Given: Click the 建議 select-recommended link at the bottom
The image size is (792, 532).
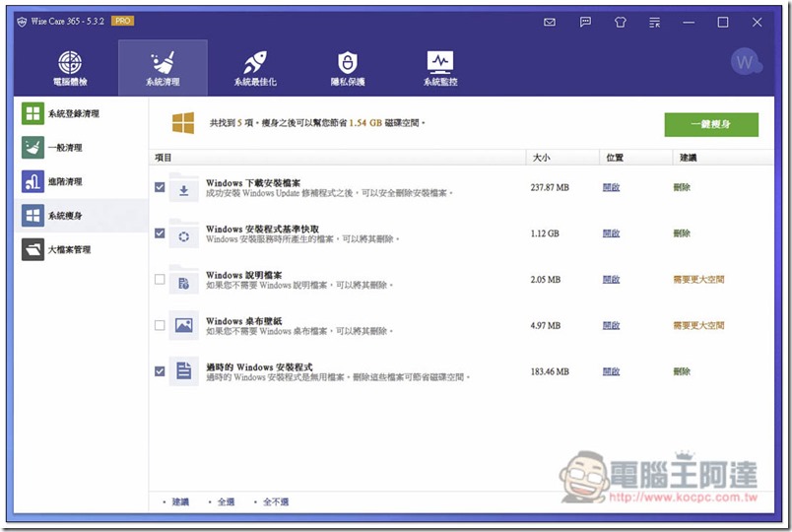Looking at the screenshot, I should pos(180,501).
